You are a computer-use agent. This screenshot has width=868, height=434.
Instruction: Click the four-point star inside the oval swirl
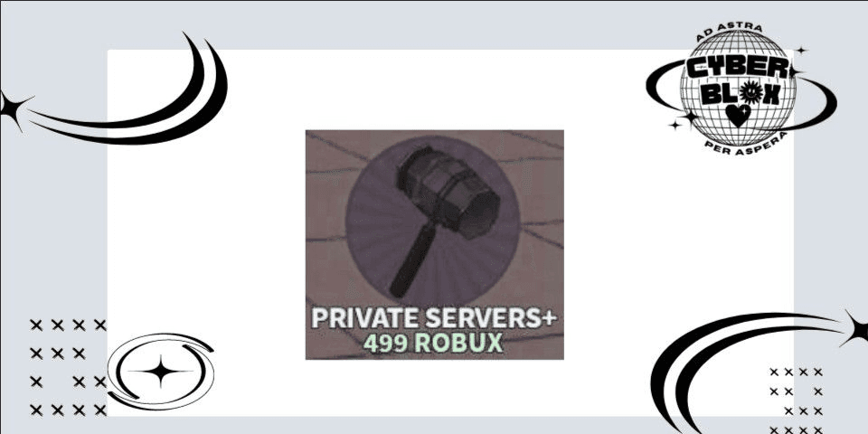[161, 372]
